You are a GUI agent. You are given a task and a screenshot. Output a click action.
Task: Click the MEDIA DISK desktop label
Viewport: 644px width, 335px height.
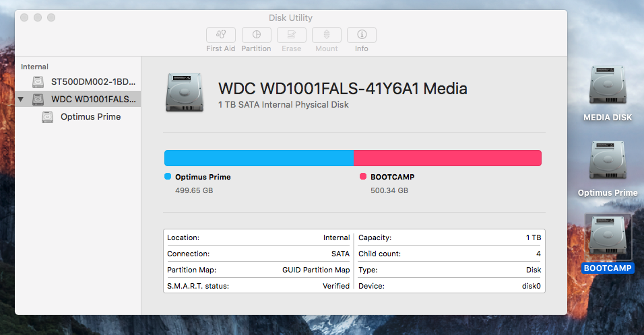[x=608, y=118]
